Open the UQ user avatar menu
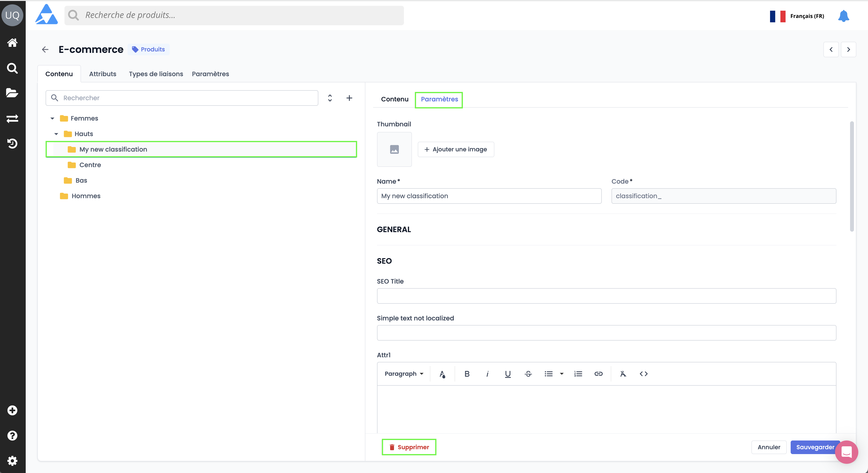Image resolution: width=868 pixels, height=473 pixels. (x=12, y=15)
